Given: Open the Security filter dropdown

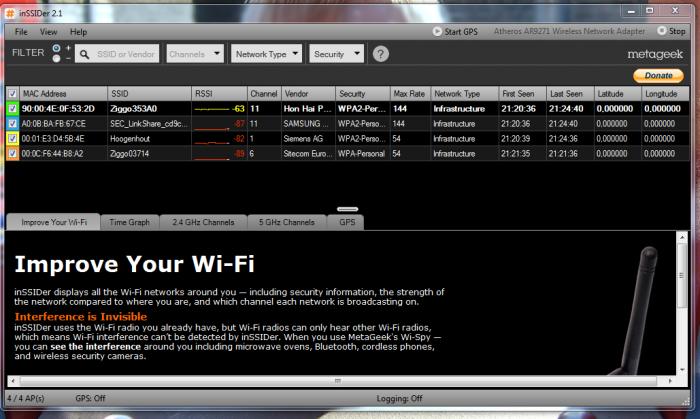Looking at the screenshot, I should pyautogui.click(x=336, y=54).
